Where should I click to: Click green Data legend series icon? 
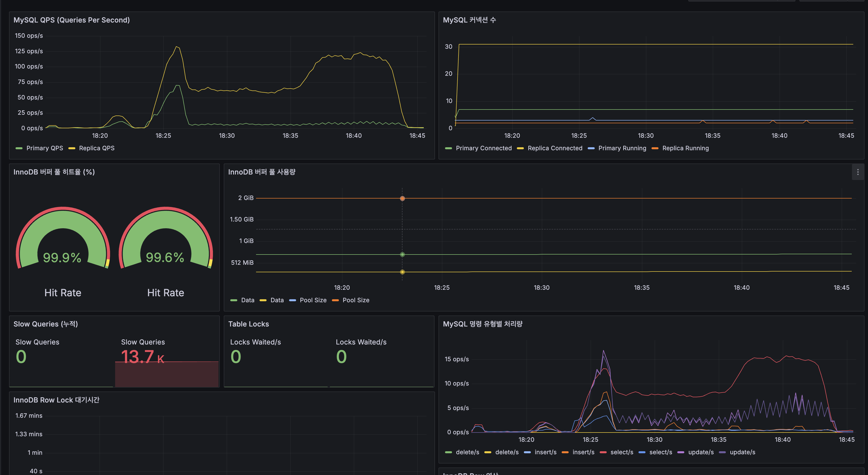click(234, 300)
